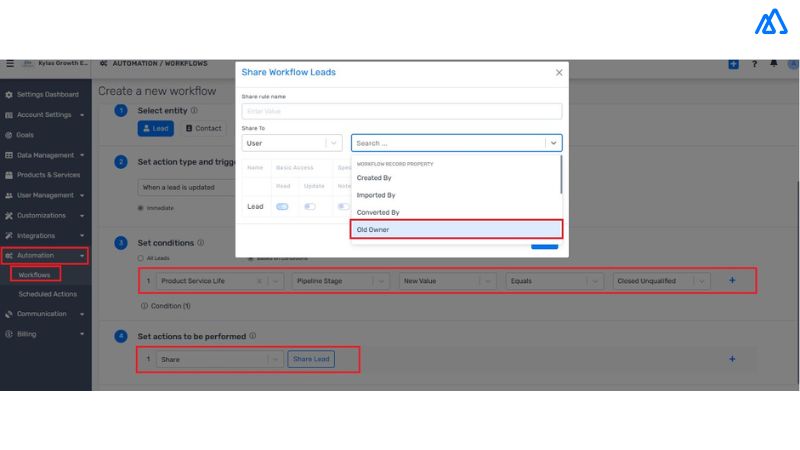800x450 pixels.
Task: Open Settings Dashboard link
Action: coord(47,95)
